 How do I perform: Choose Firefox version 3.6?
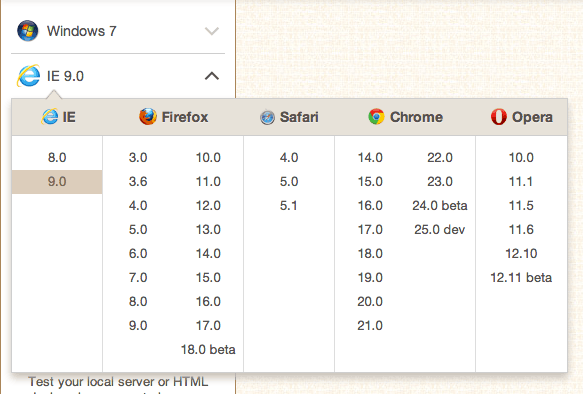(138, 182)
